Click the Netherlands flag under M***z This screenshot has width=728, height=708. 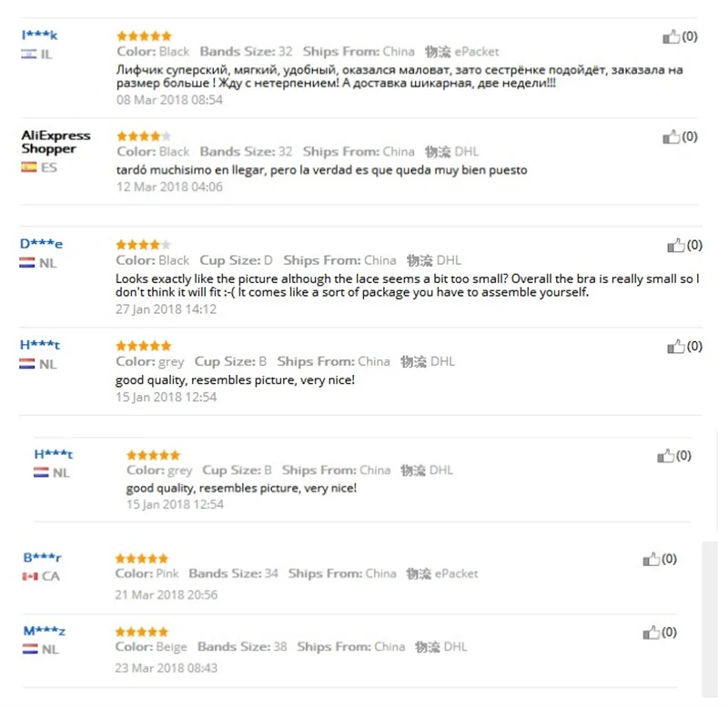click(x=30, y=649)
